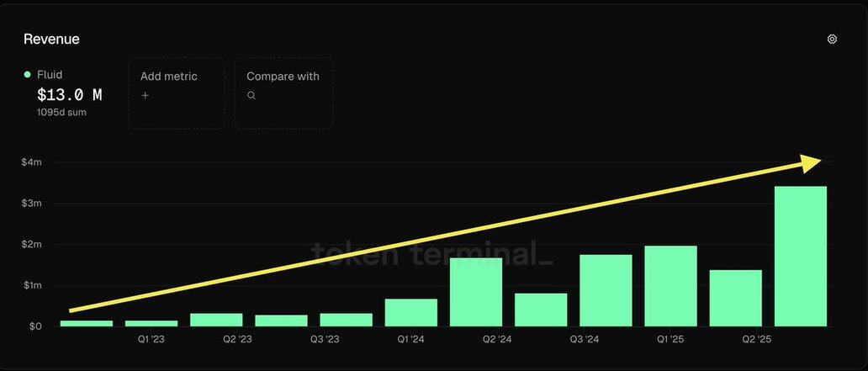Open the chart settings gear icon
The width and height of the screenshot is (868, 371).
click(x=832, y=39)
